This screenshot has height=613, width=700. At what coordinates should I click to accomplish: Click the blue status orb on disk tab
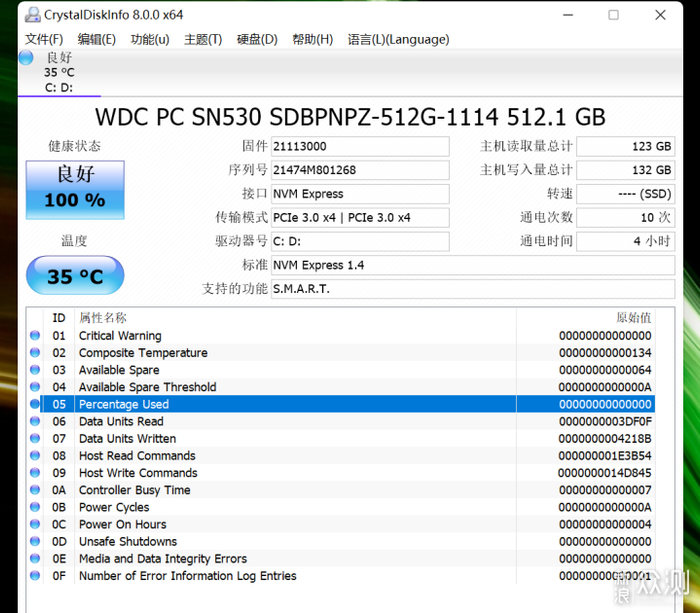[26, 58]
